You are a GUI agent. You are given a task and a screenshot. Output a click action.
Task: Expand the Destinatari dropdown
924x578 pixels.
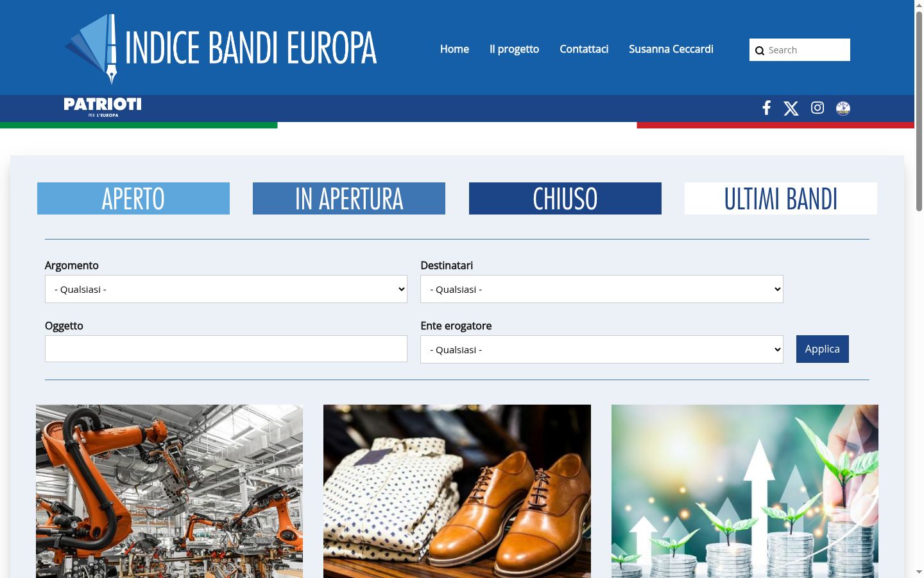(602, 289)
